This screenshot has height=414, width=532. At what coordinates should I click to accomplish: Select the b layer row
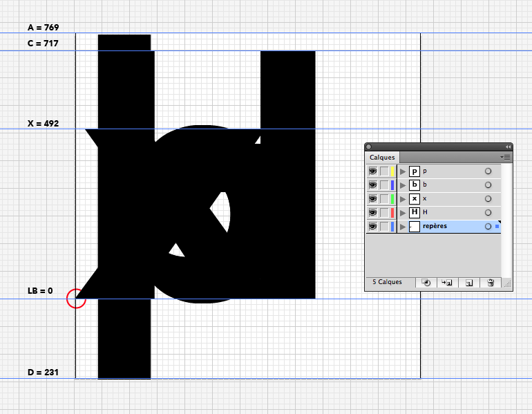pyautogui.click(x=449, y=185)
